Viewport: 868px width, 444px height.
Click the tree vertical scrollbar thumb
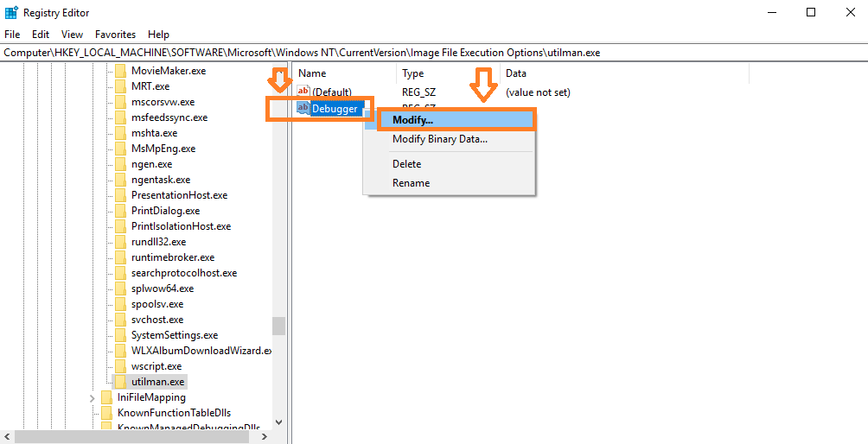tap(278, 326)
